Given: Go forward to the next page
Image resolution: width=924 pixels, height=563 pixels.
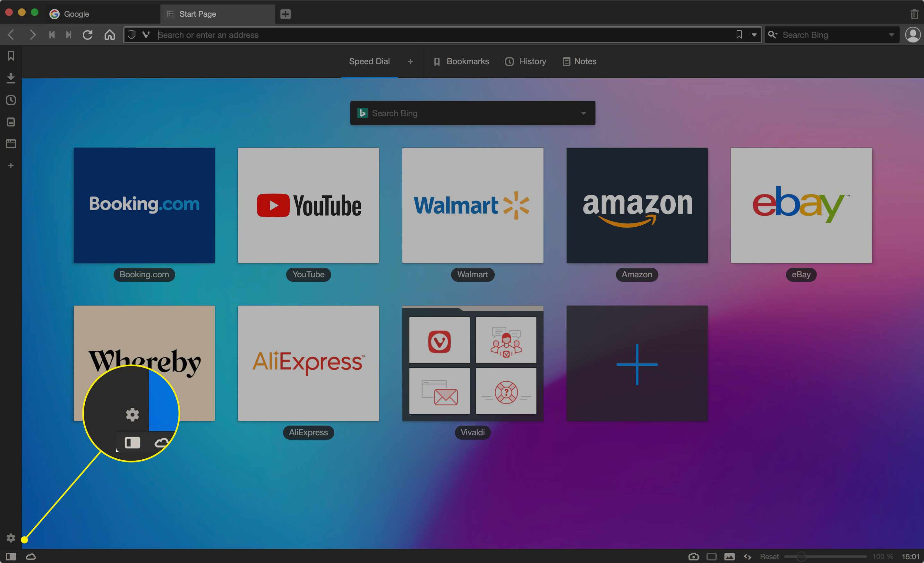Looking at the screenshot, I should point(33,35).
